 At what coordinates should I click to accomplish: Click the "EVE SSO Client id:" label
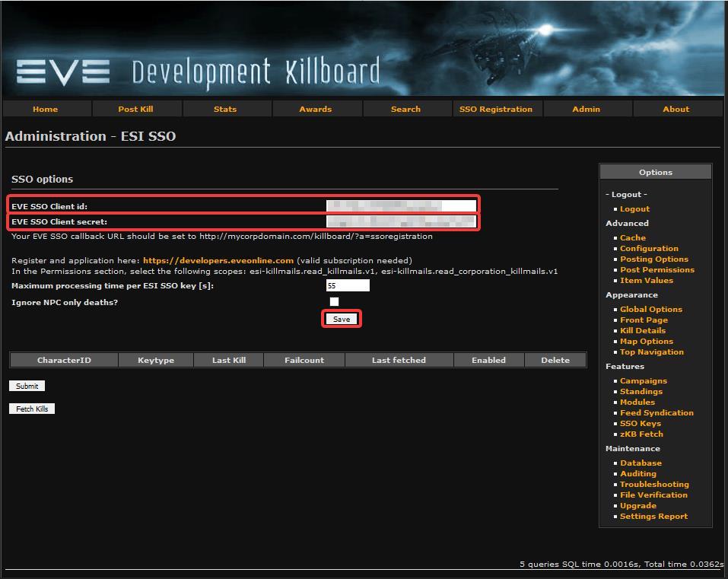(x=49, y=207)
